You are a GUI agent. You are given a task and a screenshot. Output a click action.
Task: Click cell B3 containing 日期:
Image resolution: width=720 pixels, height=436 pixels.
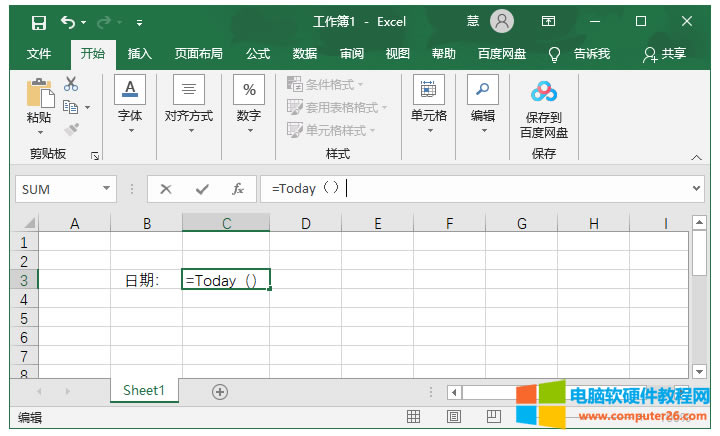[146, 280]
